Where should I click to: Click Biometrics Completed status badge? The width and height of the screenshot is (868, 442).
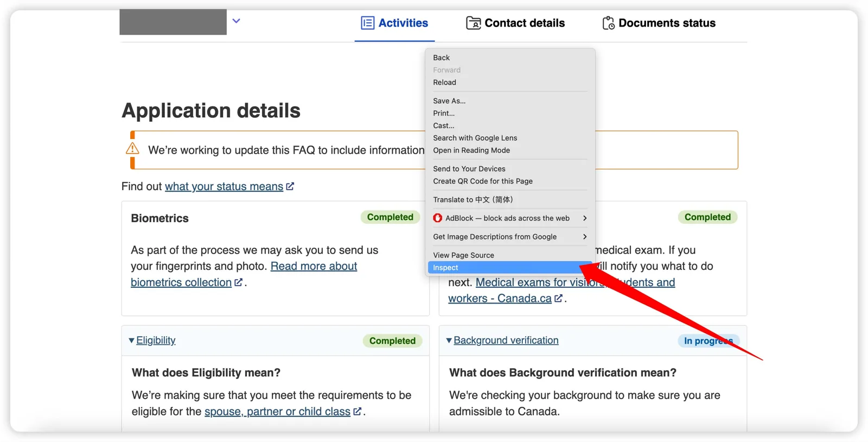(x=390, y=217)
